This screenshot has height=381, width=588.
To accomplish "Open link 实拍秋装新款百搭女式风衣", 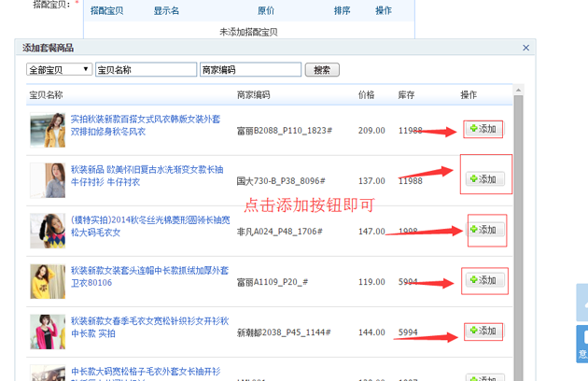I will pos(145,120).
